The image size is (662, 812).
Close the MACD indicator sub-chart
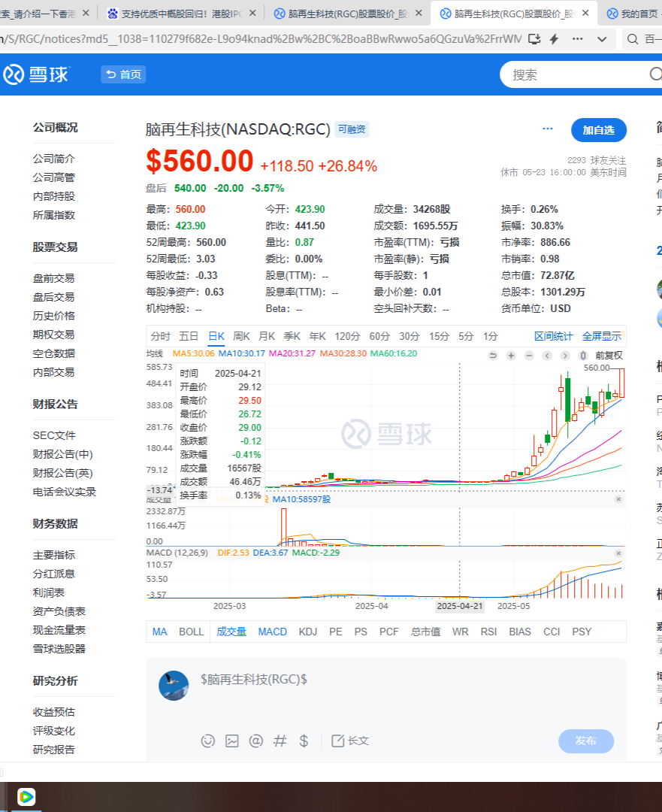point(618,553)
